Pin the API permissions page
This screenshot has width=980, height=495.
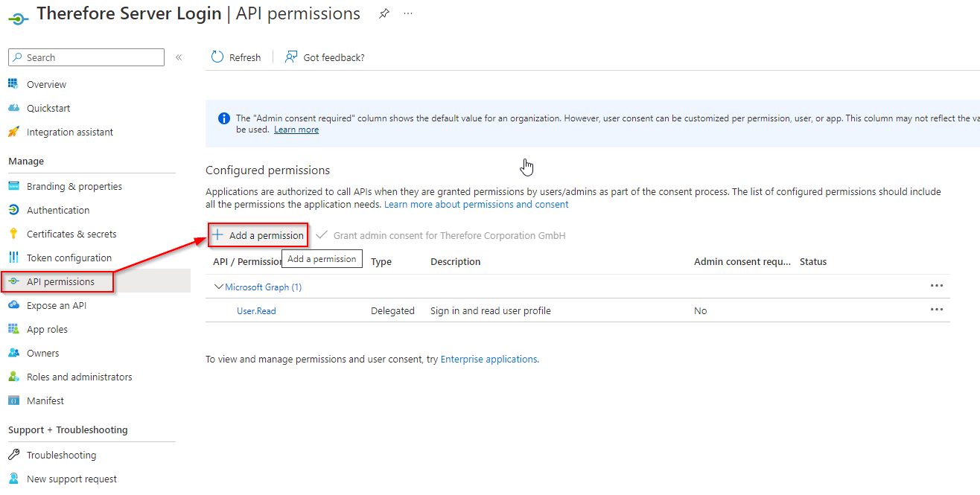click(x=384, y=13)
